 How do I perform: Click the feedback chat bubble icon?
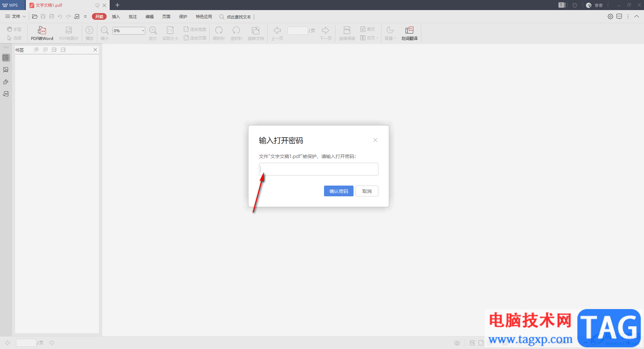[x=619, y=16]
